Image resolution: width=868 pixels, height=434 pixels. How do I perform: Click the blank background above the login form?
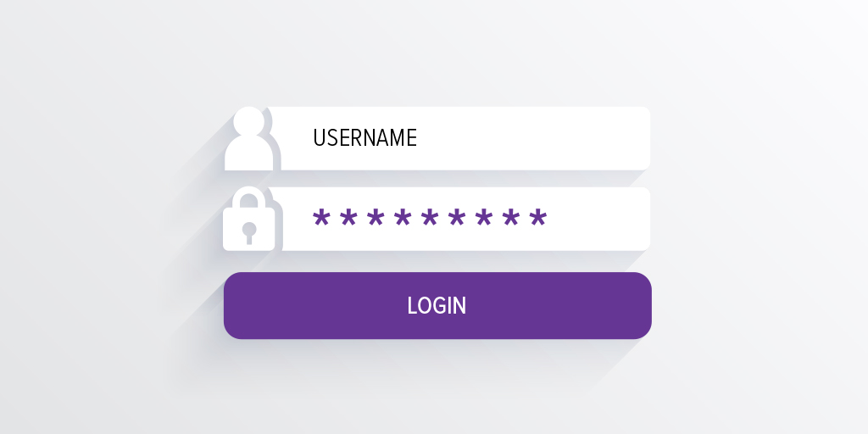coord(434,50)
